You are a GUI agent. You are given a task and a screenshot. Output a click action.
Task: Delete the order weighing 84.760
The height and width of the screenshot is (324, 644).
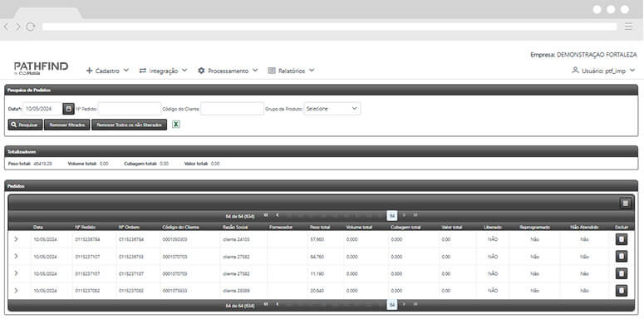coord(621,257)
